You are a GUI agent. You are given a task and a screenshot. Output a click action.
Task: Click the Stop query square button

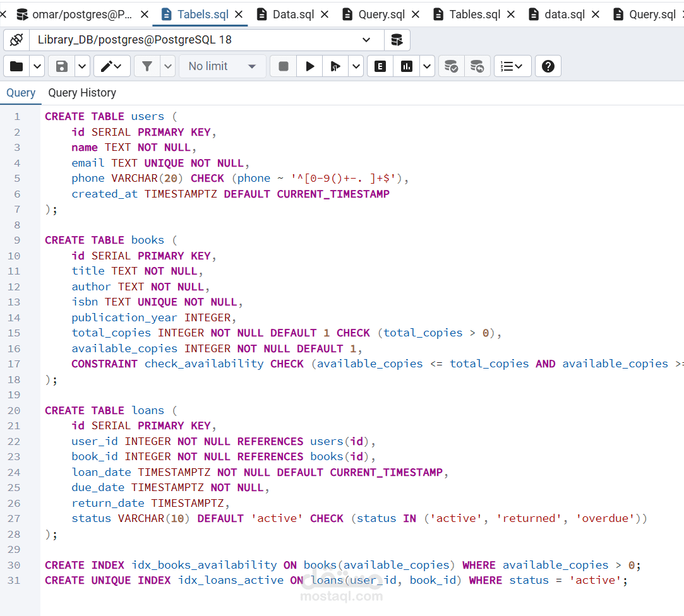coord(284,66)
